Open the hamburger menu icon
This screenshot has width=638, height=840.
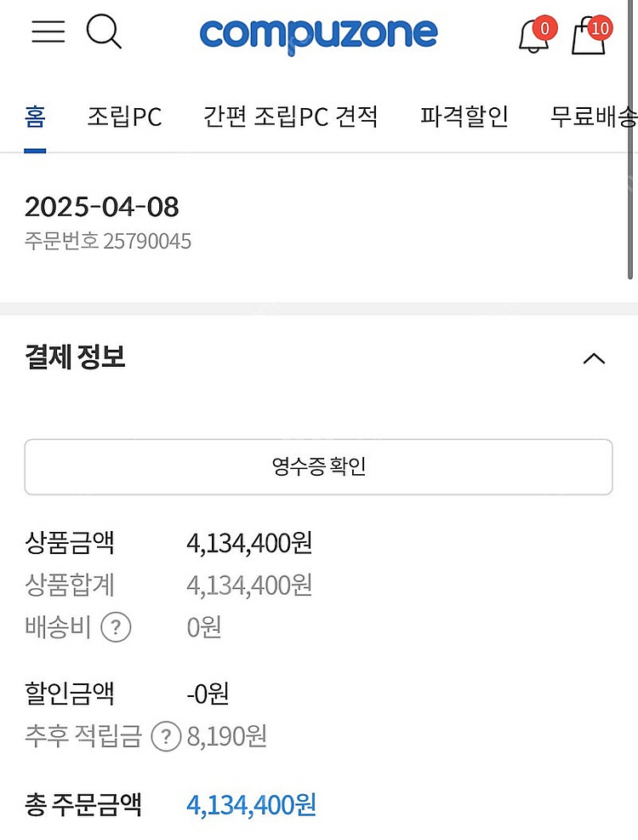(48, 31)
